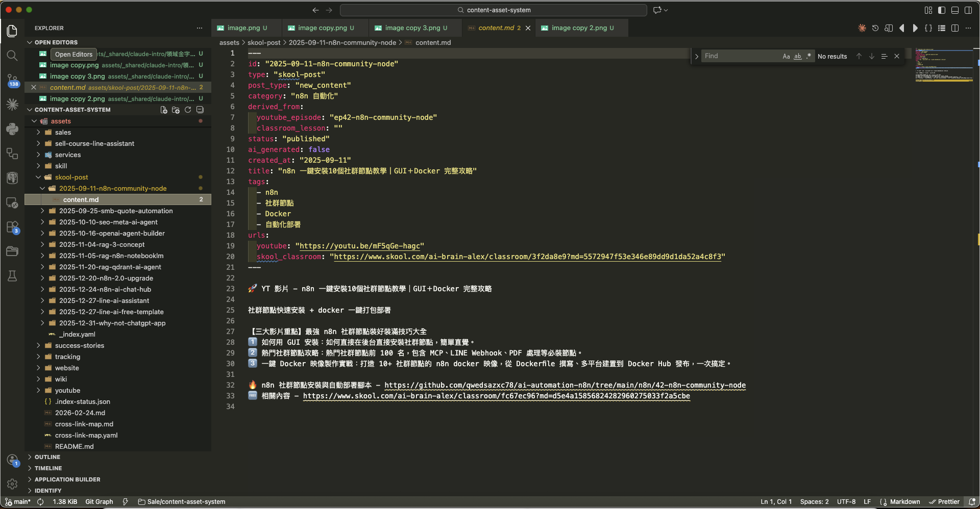
Task: Toggle Find in Selection option
Action: pyautogui.click(x=884, y=56)
